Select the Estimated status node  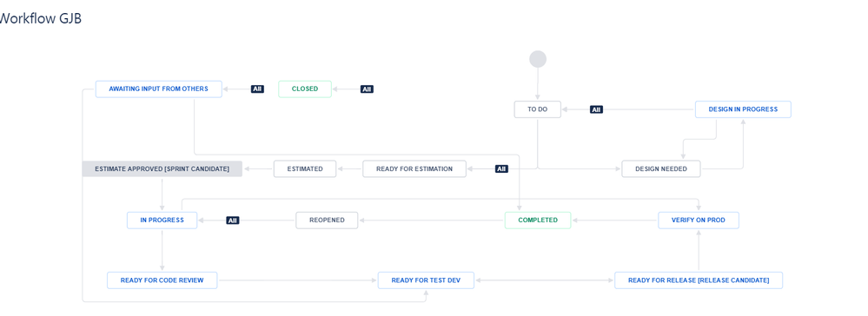pos(305,168)
